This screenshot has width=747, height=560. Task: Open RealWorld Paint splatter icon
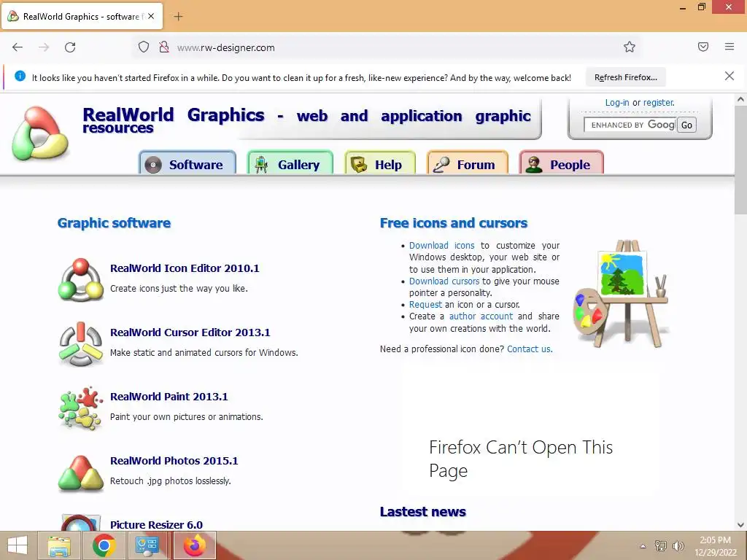click(80, 408)
